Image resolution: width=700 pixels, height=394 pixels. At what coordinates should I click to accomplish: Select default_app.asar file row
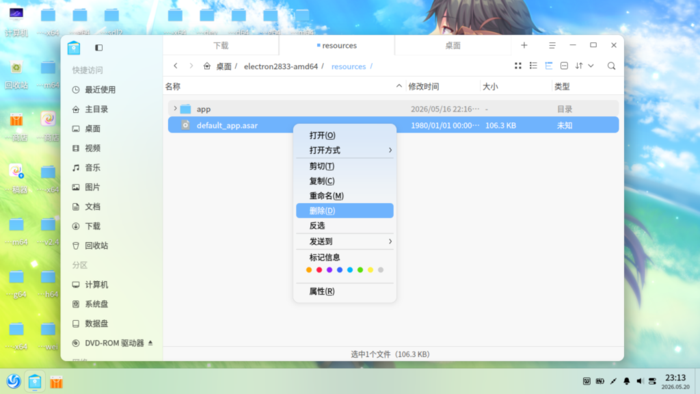[393, 125]
